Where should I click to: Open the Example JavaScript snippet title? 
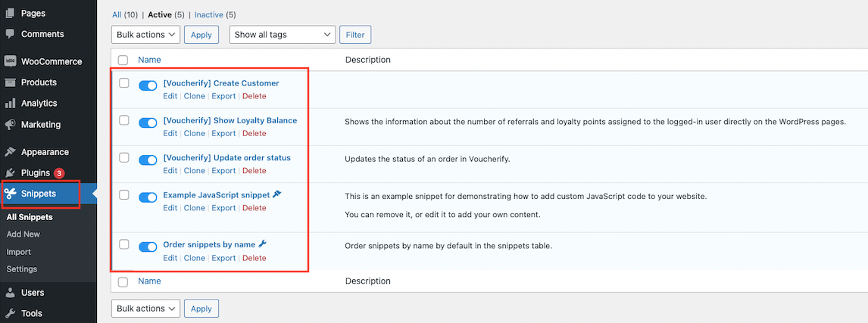pyautogui.click(x=217, y=194)
